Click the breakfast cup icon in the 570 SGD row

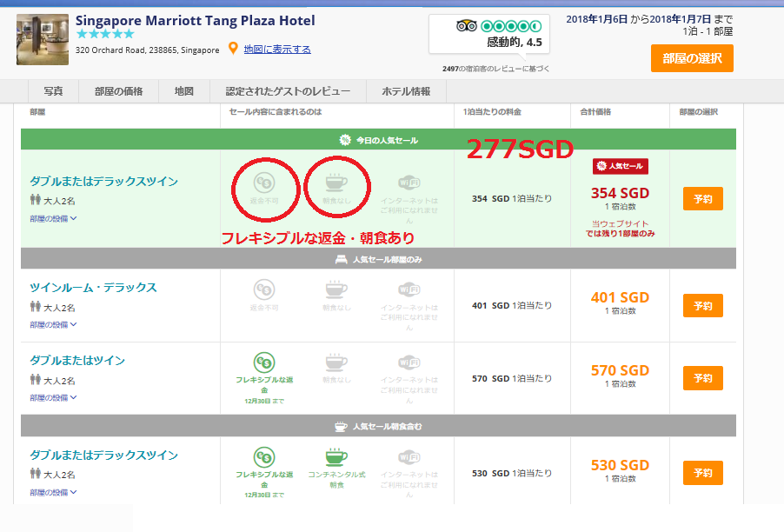pyautogui.click(x=336, y=362)
